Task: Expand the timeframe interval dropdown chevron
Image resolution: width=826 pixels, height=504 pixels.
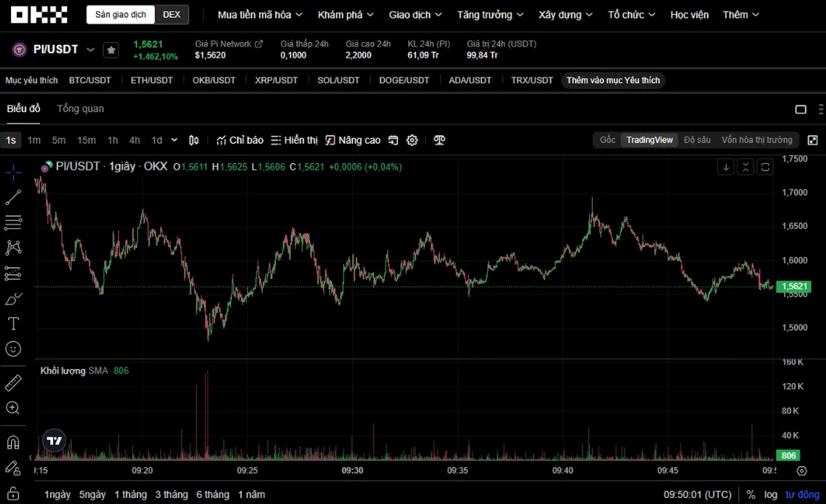Action: coord(174,140)
